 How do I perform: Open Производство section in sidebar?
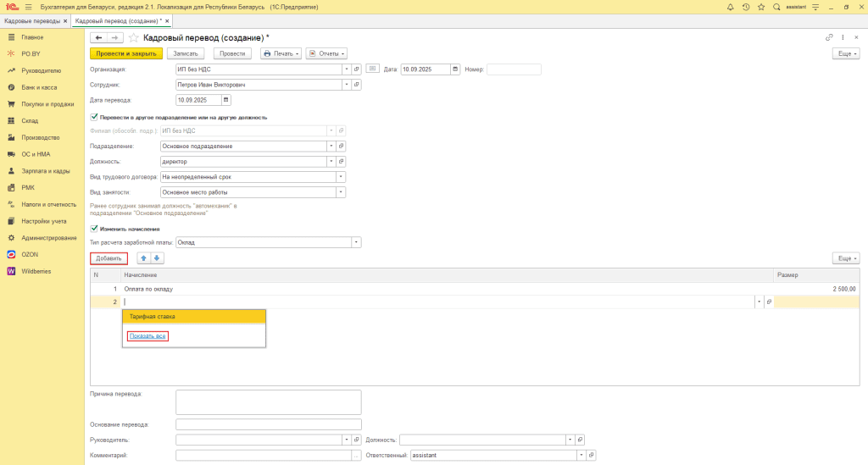[41, 137]
